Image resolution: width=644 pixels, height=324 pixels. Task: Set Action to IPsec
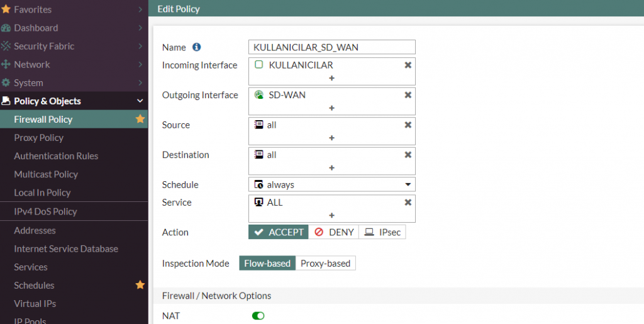tap(382, 232)
